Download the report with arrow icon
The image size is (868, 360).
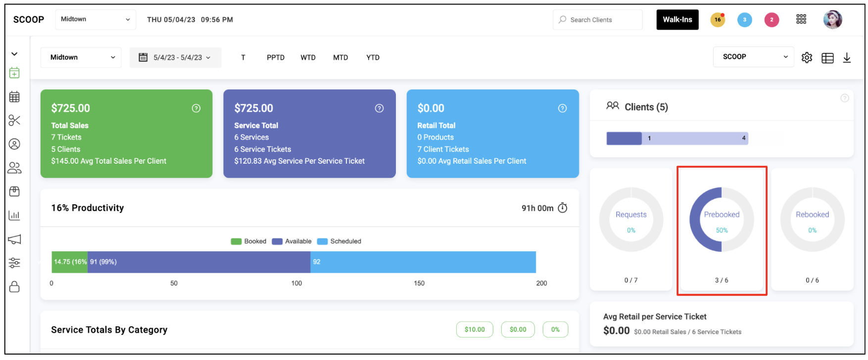pos(847,57)
